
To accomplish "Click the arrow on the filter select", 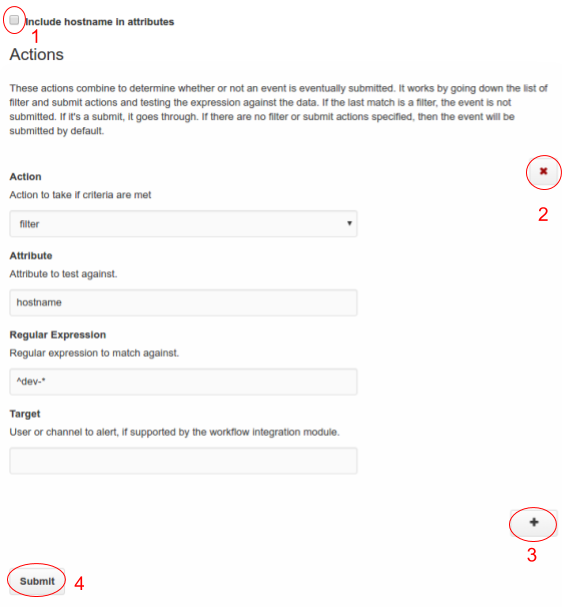I will (349, 223).
